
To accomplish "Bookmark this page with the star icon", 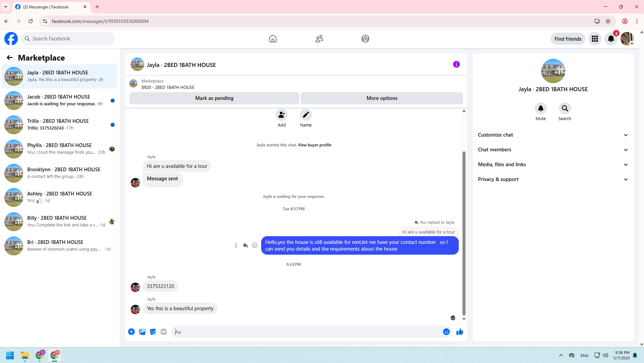I will pyautogui.click(x=608, y=21).
